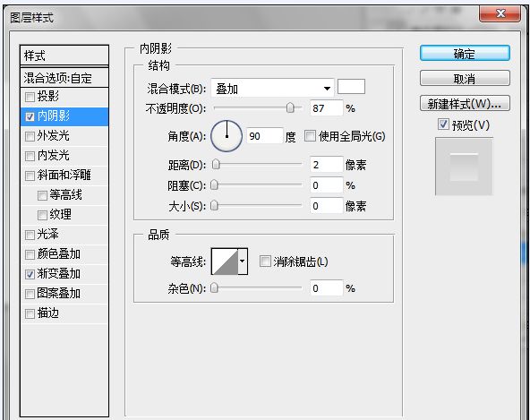
Task: Tick the 斜面和浮雕 checkbox
Action: pyautogui.click(x=30, y=176)
